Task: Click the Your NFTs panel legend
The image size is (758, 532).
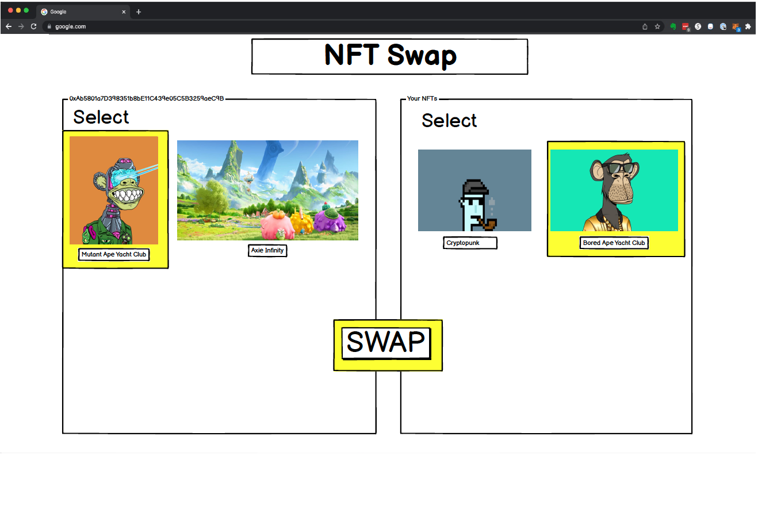Action: pyautogui.click(x=422, y=98)
